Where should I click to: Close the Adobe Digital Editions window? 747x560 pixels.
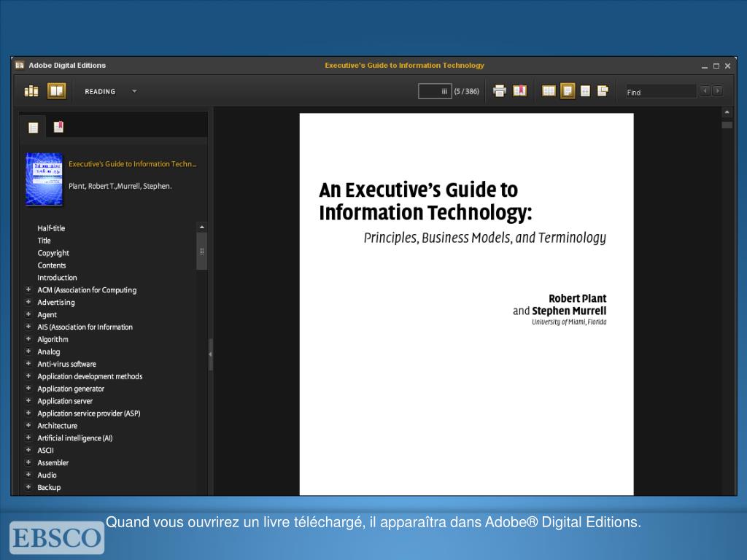tap(727, 66)
